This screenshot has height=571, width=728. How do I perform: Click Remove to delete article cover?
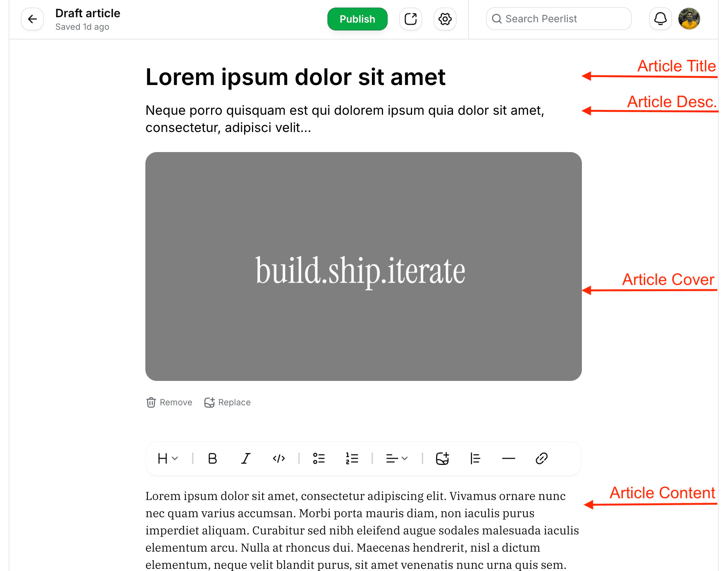(169, 403)
